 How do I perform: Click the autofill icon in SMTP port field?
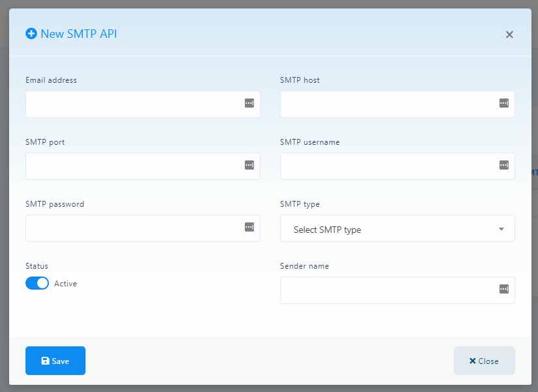click(249, 165)
